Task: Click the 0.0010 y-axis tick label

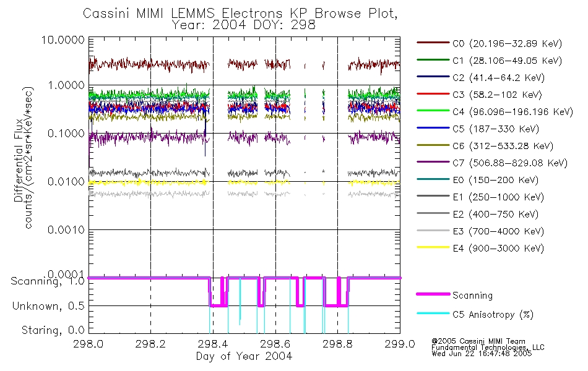Action: [x=66, y=230]
